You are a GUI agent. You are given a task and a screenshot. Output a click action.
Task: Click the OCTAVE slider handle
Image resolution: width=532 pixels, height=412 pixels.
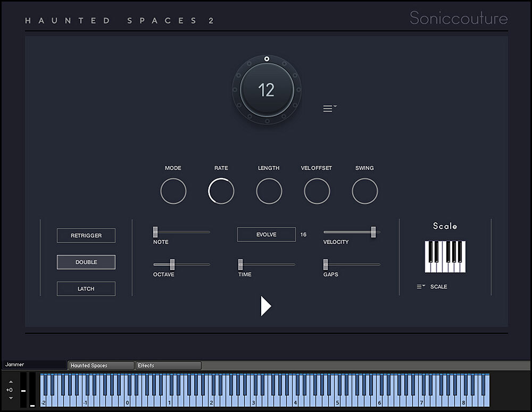click(x=172, y=264)
